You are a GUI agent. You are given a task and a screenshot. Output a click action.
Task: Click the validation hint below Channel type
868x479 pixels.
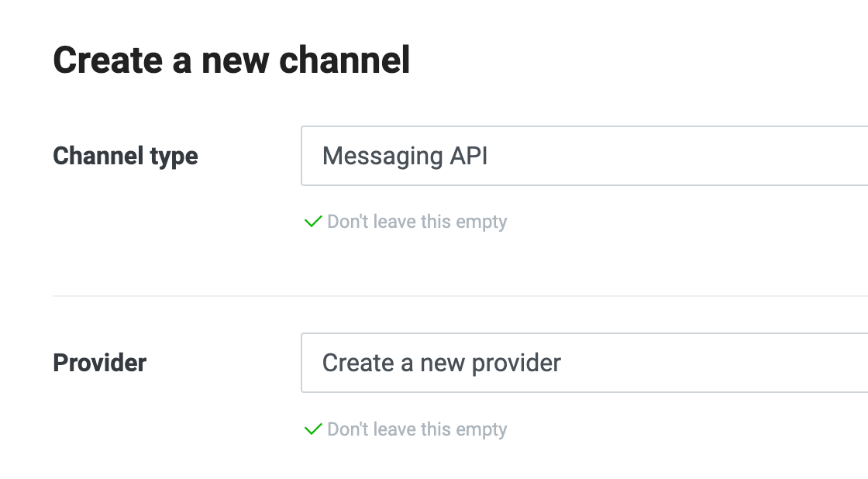pyautogui.click(x=417, y=222)
